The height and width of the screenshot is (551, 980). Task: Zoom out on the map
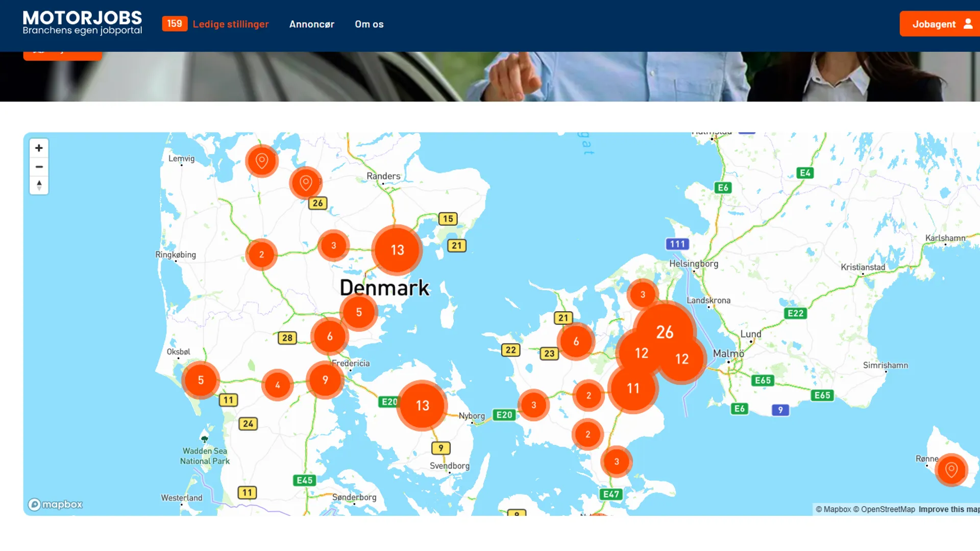coord(39,166)
